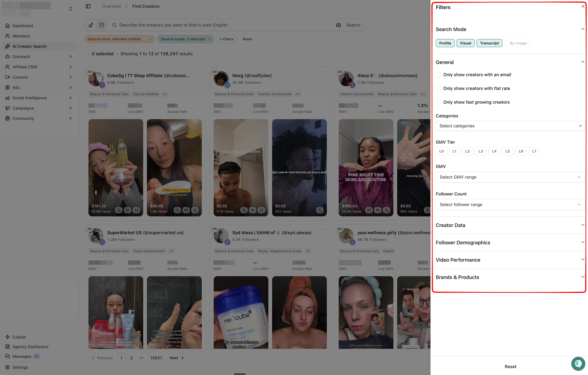Open the Pink Night Time Skincare Routine video

(x=366, y=168)
